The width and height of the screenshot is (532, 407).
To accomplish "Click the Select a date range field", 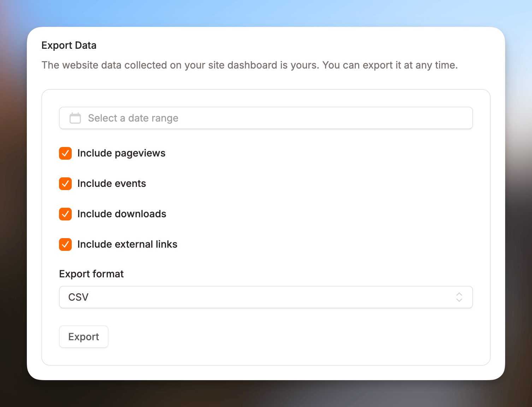I will point(266,118).
